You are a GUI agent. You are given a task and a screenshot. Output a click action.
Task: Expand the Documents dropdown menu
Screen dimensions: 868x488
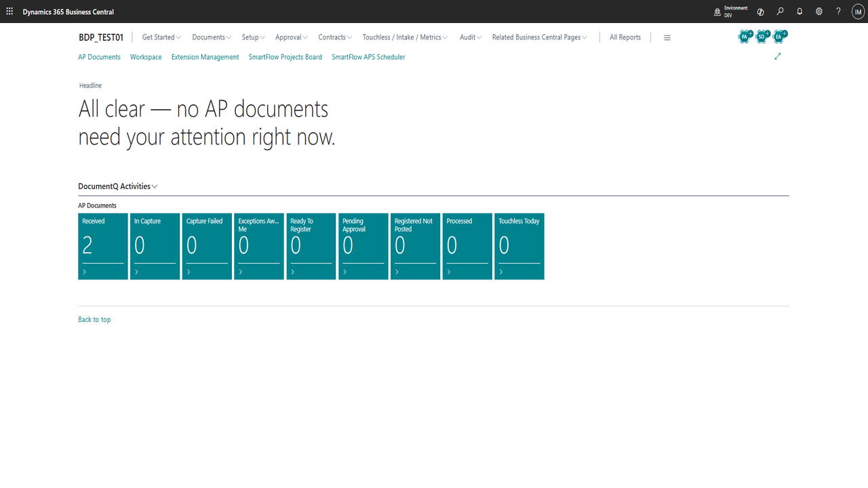[x=212, y=37]
